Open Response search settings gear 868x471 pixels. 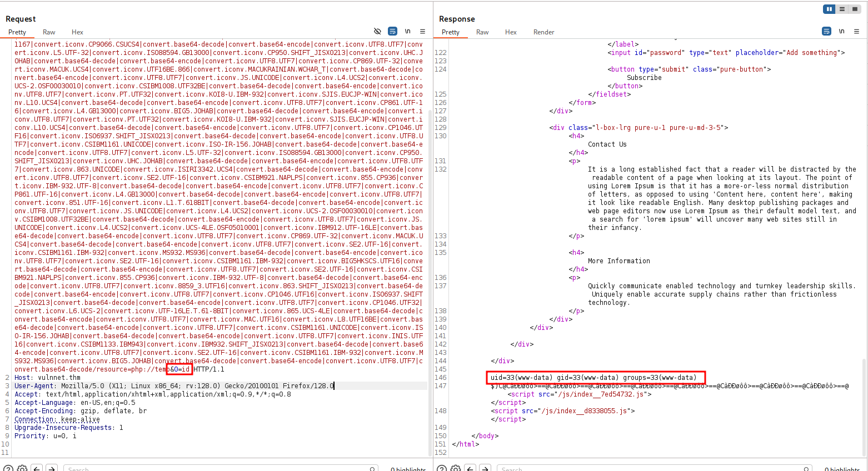[456, 468]
